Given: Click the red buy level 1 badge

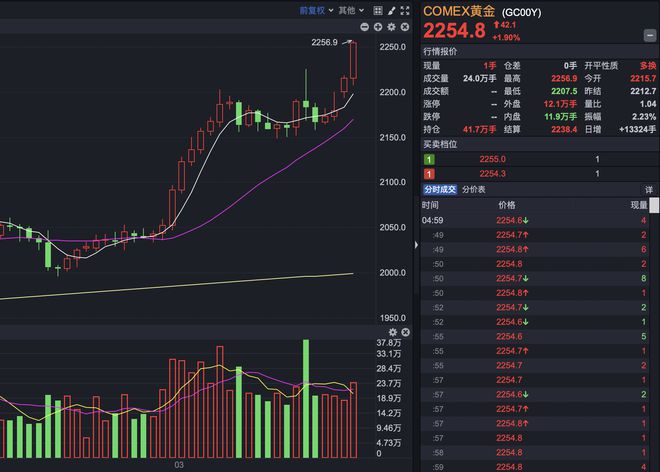Looking at the screenshot, I should coord(429,174).
